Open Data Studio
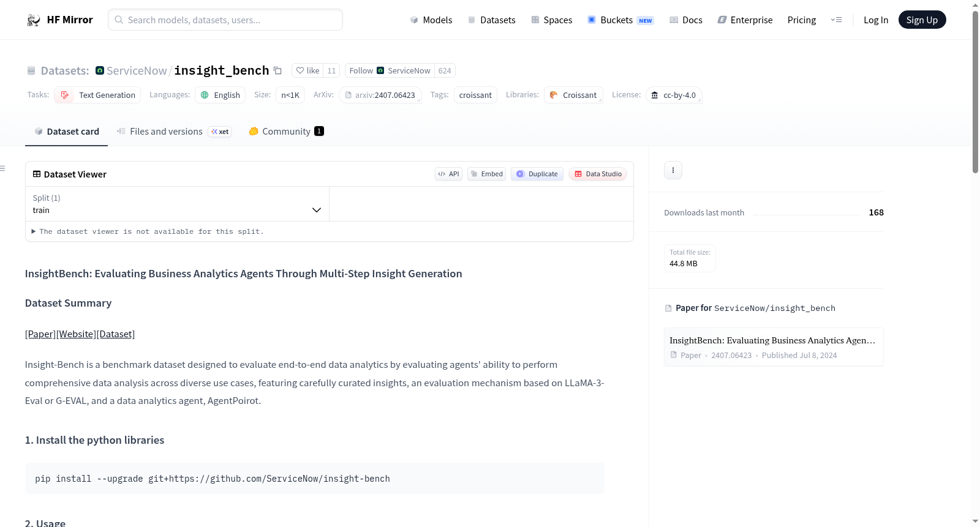 click(598, 174)
